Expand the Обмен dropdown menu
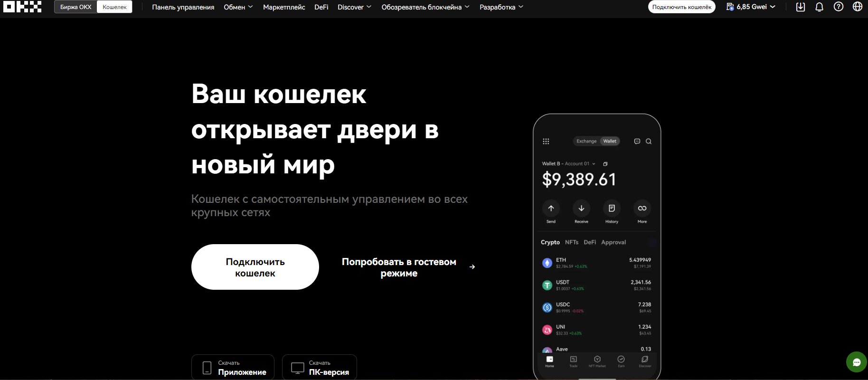Screen dimensions: 868x380 (238, 7)
